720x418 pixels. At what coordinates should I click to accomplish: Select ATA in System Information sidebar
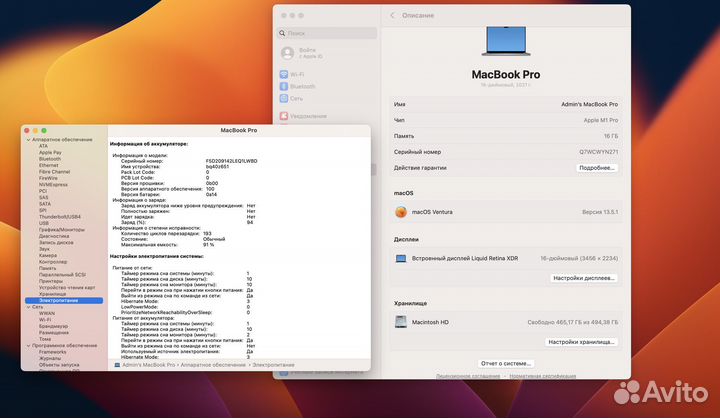click(x=43, y=146)
